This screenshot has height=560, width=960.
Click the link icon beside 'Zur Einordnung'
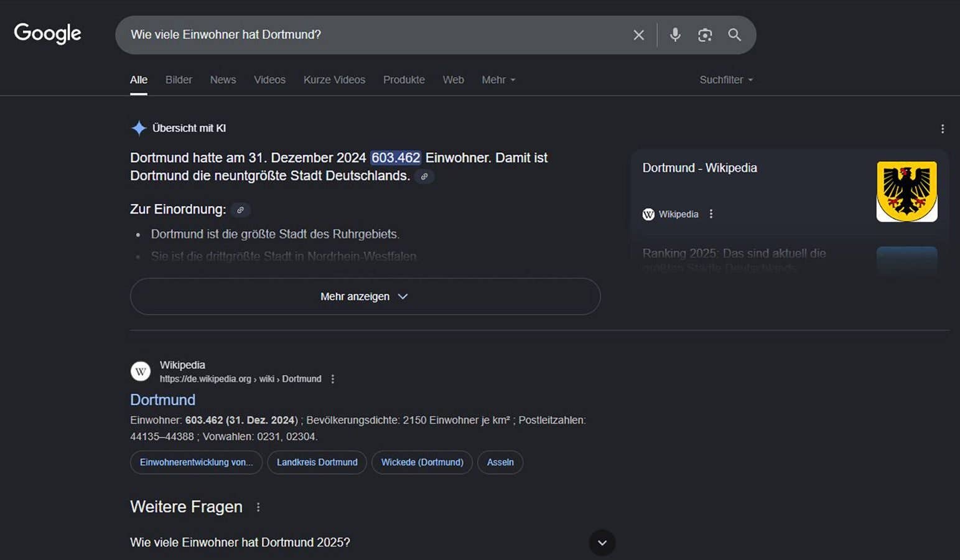pos(240,210)
